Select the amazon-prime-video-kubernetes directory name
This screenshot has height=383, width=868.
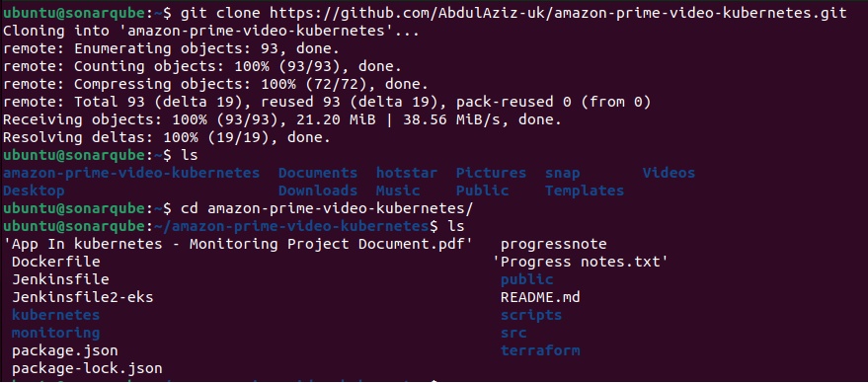coord(131,173)
